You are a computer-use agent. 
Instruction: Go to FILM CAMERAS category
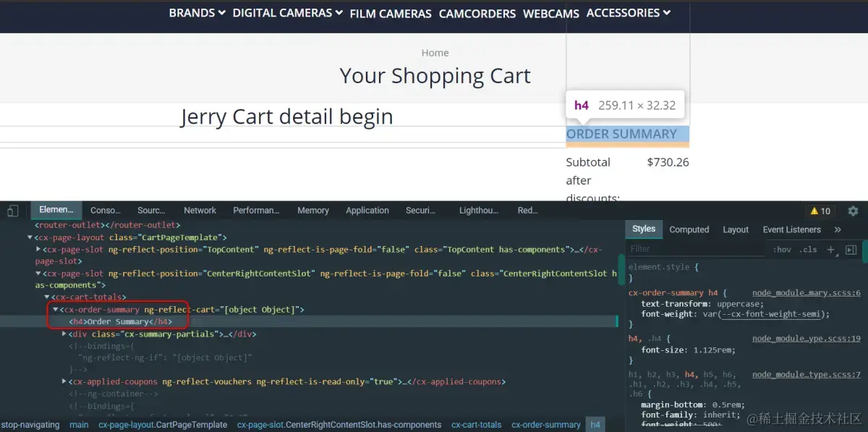391,14
